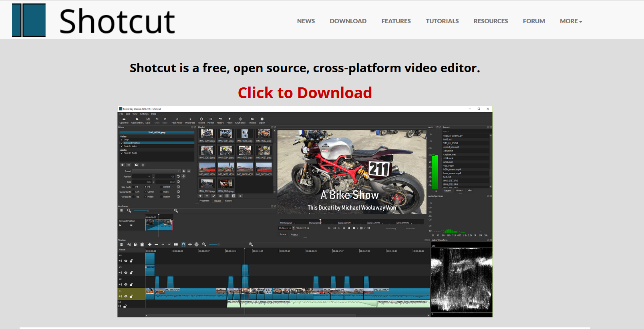The image size is (644, 329).
Task: Toggle the Peak Meter panel icon
Action: click(x=177, y=121)
